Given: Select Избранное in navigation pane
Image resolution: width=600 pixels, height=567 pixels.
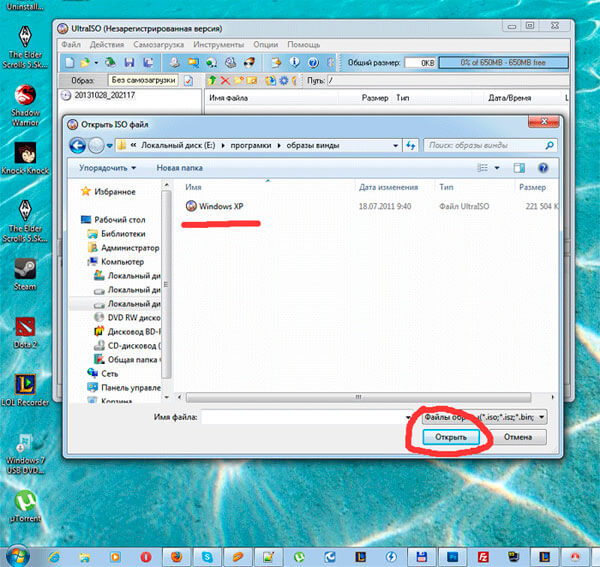Looking at the screenshot, I should [x=115, y=192].
